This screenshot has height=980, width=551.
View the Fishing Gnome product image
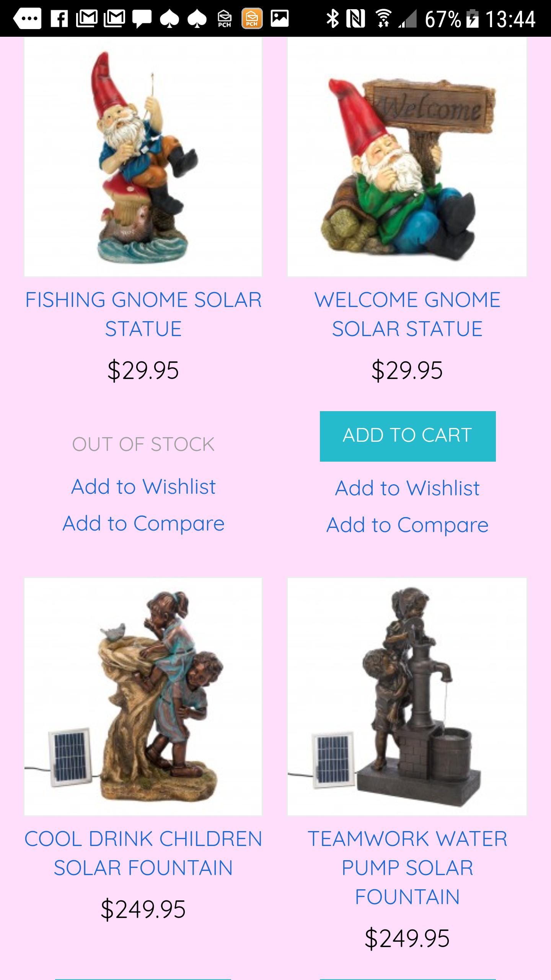point(143,157)
